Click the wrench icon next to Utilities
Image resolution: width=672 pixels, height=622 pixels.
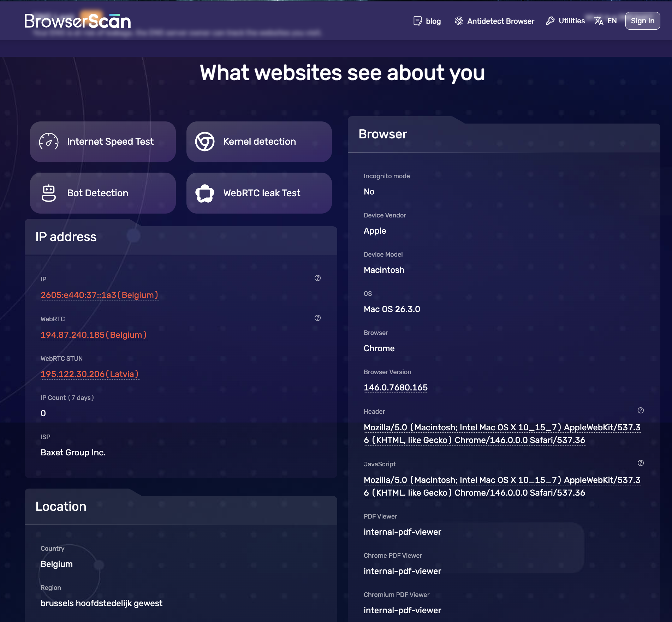click(x=549, y=21)
